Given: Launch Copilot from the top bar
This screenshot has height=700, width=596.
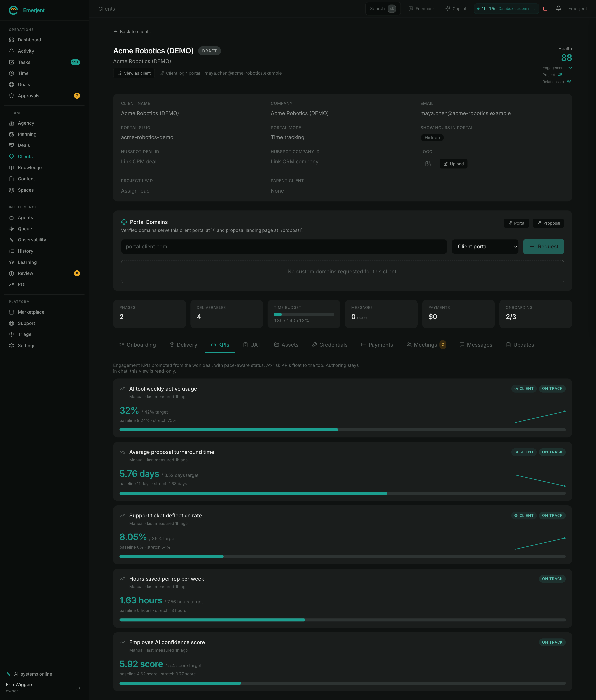Looking at the screenshot, I should (x=455, y=9).
